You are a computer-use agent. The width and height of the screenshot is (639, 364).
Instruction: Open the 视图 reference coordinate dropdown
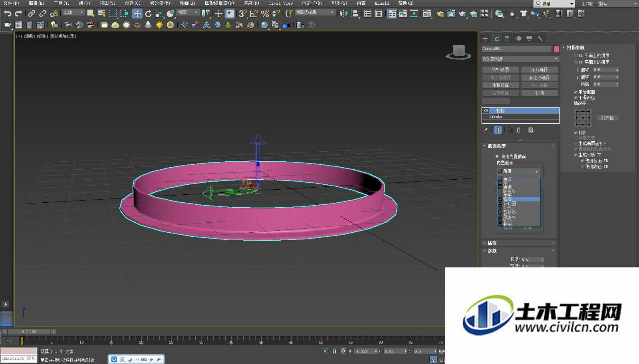coord(188,12)
